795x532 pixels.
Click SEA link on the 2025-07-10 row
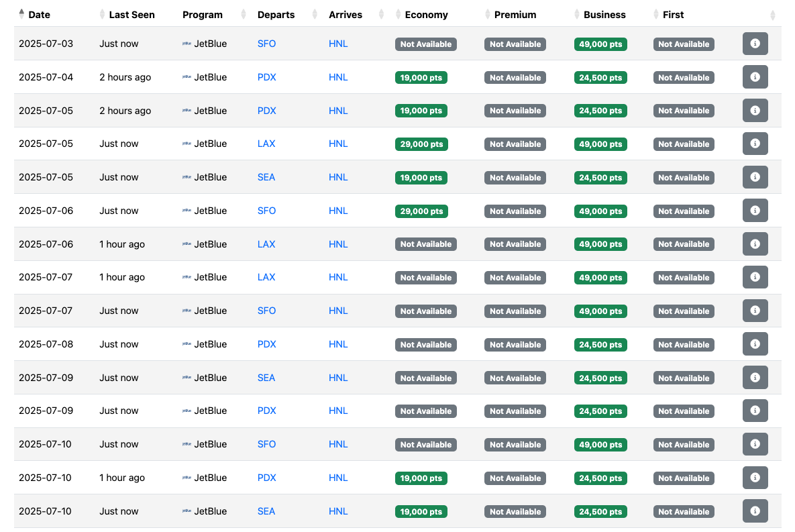pos(266,511)
